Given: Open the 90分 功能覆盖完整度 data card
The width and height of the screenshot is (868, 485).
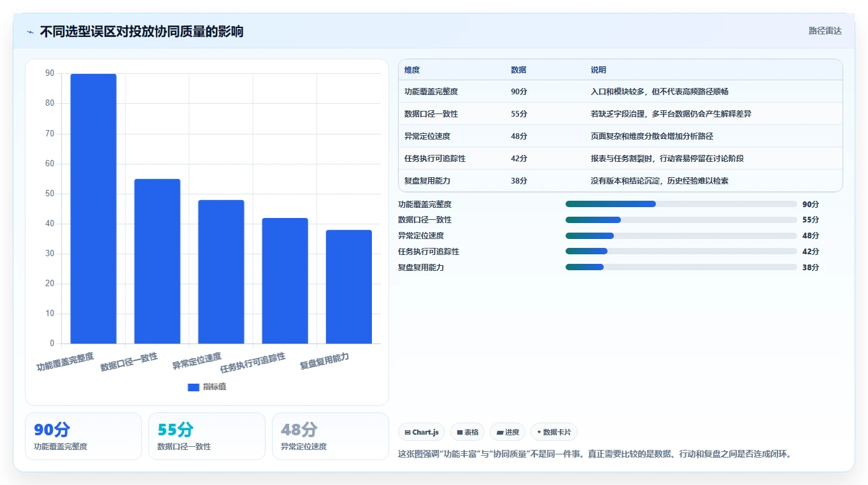Looking at the screenshot, I should [83, 436].
